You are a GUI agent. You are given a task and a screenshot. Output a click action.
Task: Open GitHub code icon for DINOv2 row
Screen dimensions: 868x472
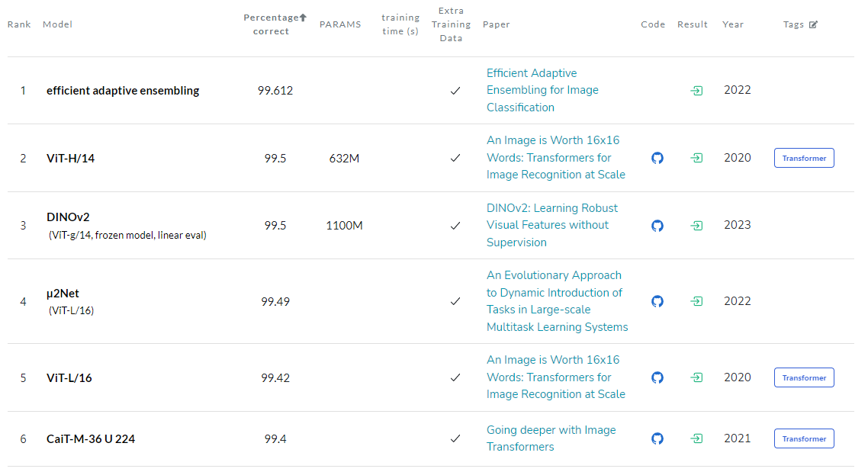(657, 226)
